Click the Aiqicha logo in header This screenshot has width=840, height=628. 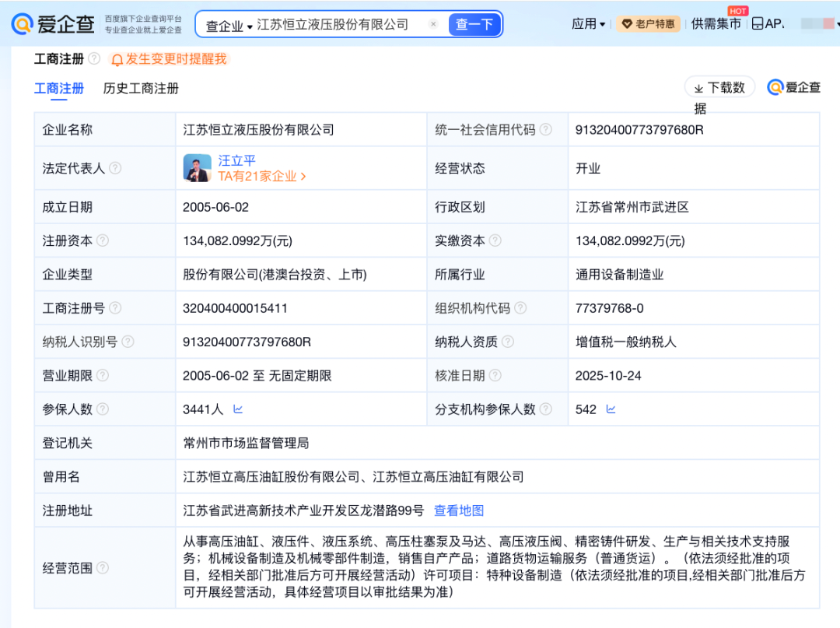53,24
